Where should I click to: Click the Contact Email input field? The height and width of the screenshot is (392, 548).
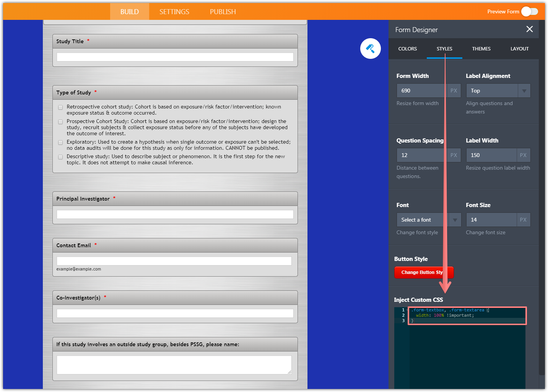[x=174, y=261]
